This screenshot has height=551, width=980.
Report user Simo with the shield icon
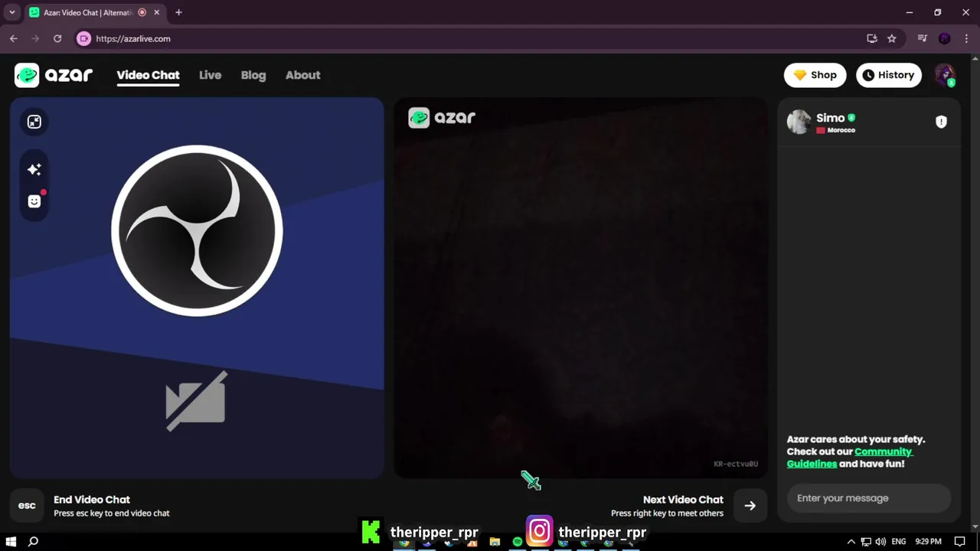941,122
